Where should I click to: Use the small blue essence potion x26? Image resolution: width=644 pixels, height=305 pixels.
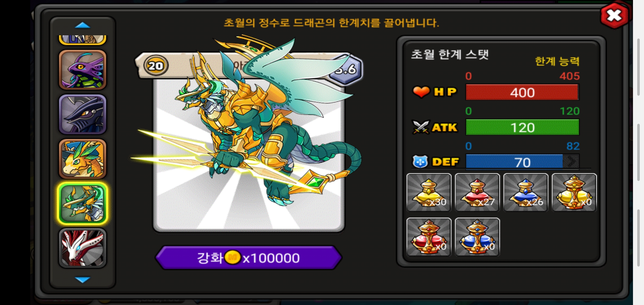click(526, 192)
